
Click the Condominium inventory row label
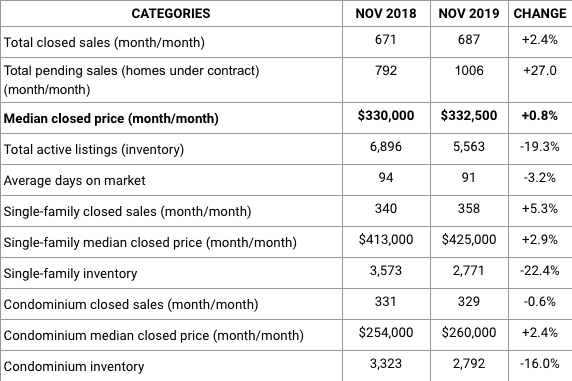click(x=74, y=366)
